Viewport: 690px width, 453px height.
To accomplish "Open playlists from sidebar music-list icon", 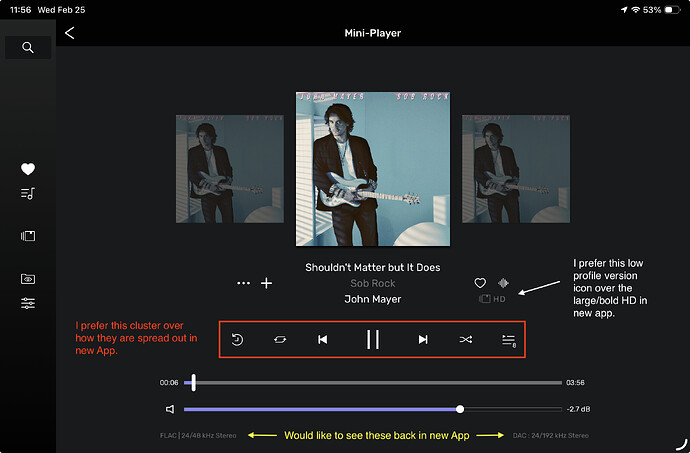I will coord(28,193).
